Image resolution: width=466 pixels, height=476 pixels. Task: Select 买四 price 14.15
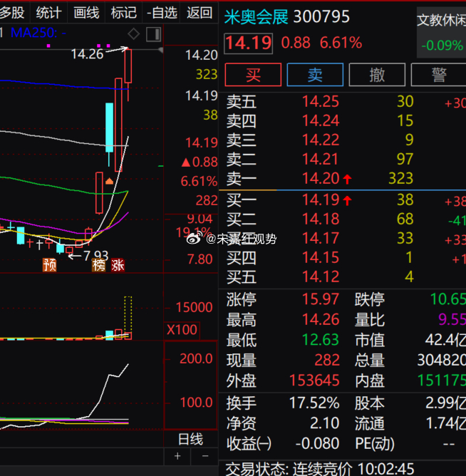click(320, 257)
